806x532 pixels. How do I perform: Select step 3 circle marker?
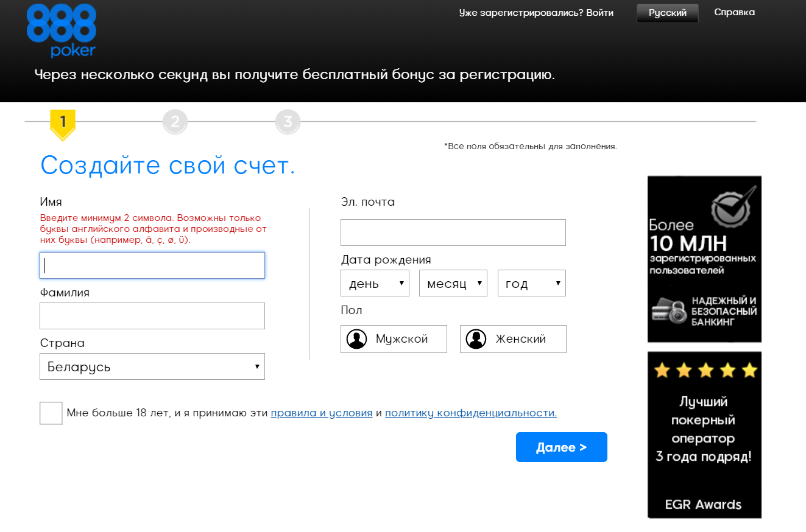pyautogui.click(x=288, y=122)
